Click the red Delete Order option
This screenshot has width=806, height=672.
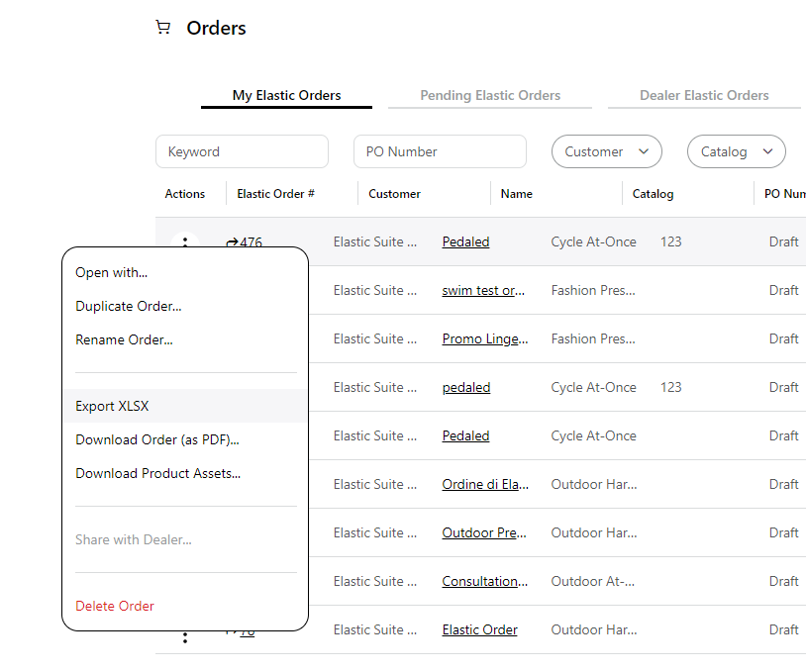tap(115, 606)
